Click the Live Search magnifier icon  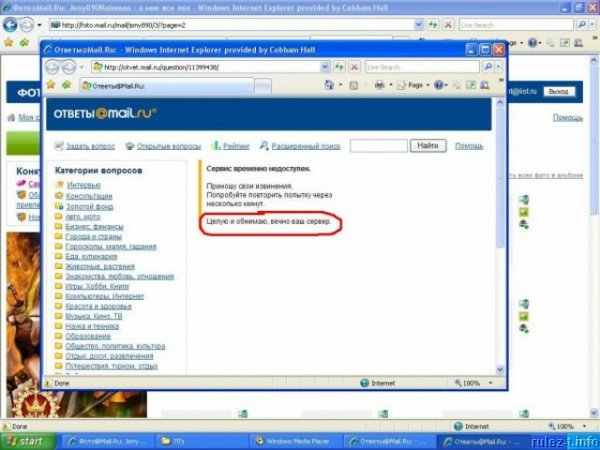(490, 66)
